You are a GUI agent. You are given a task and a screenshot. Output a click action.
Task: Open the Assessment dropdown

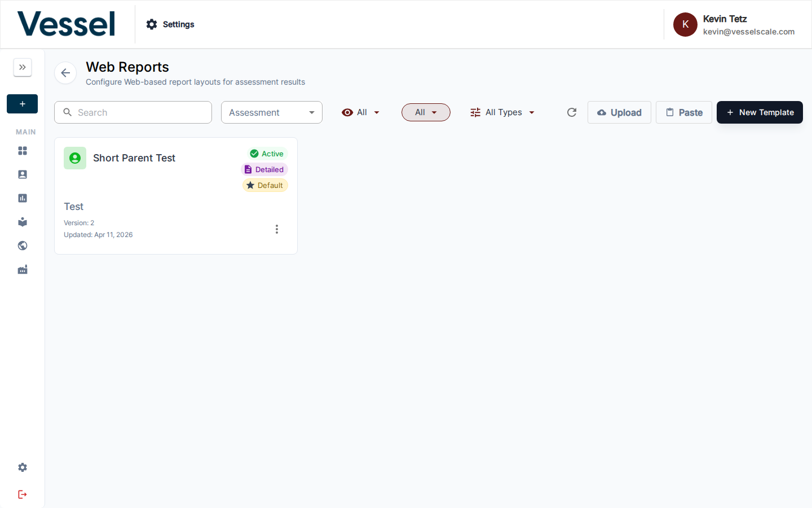coord(272,112)
